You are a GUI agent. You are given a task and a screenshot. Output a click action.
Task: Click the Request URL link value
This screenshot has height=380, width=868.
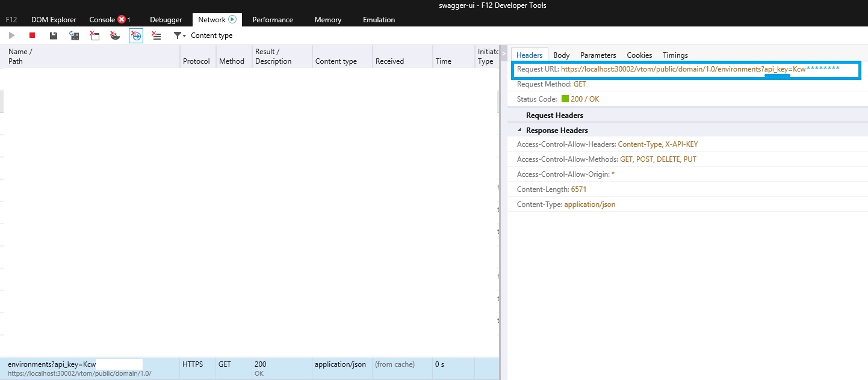click(x=700, y=69)
